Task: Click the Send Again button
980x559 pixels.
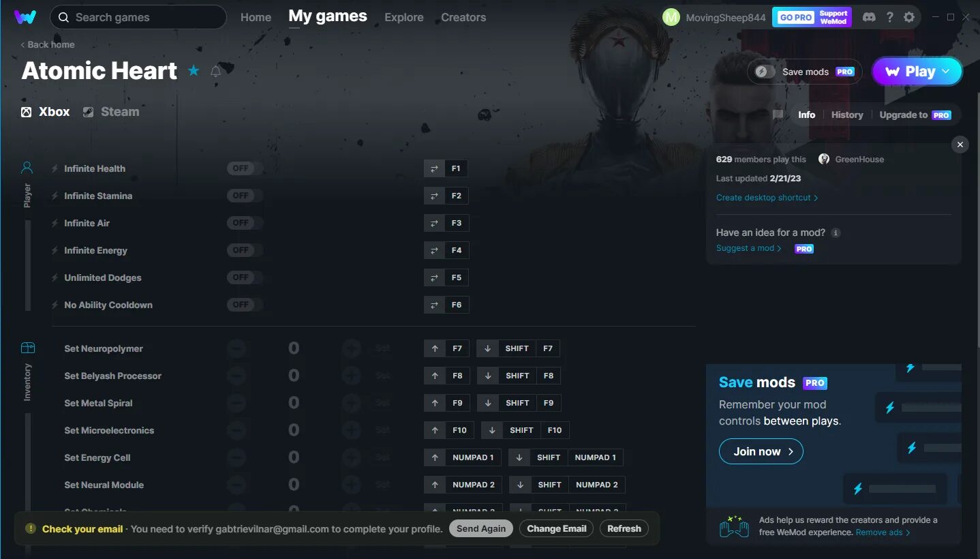Action: tap(481, 528)
